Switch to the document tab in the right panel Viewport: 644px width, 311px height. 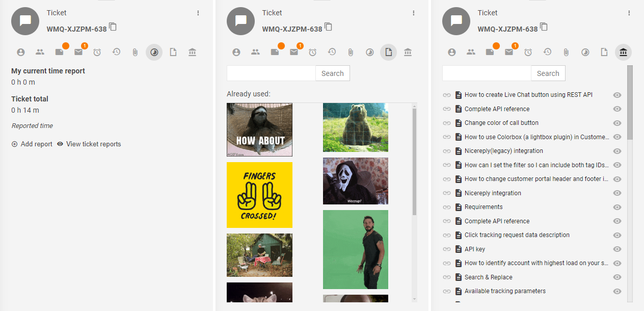(x=604, y=52)
